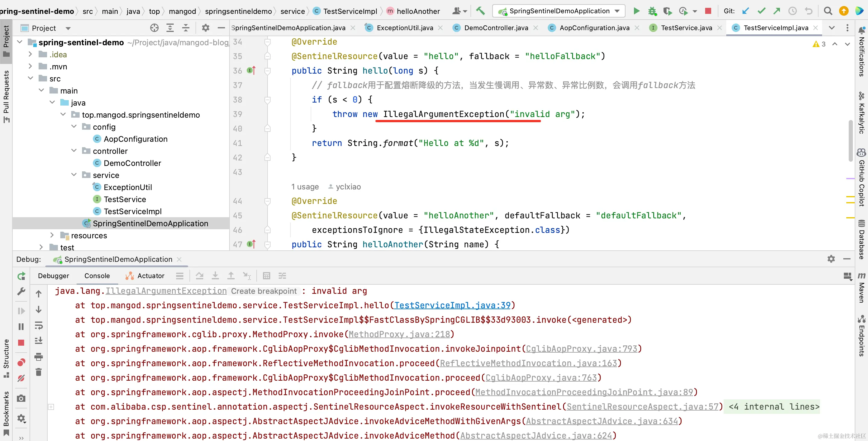Select AopConfiguration in the project tree

coord(135,139)
